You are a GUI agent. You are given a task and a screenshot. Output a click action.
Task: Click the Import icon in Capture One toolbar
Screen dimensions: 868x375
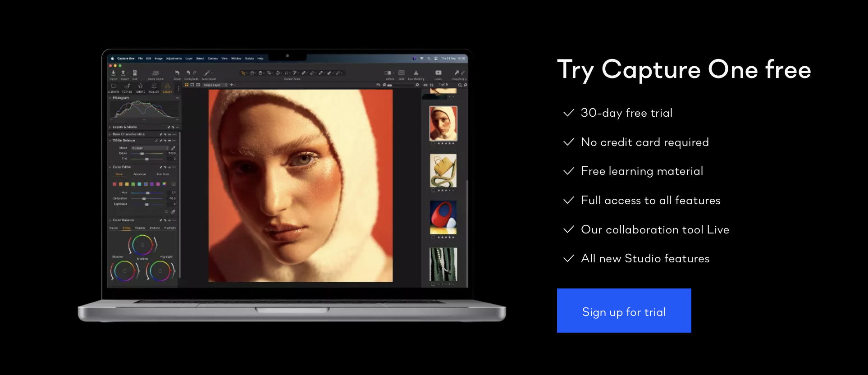click(114, 73)
